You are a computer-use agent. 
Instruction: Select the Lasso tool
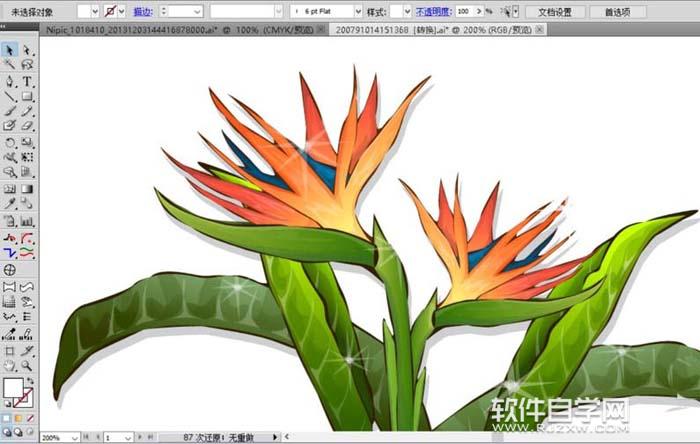27,65
